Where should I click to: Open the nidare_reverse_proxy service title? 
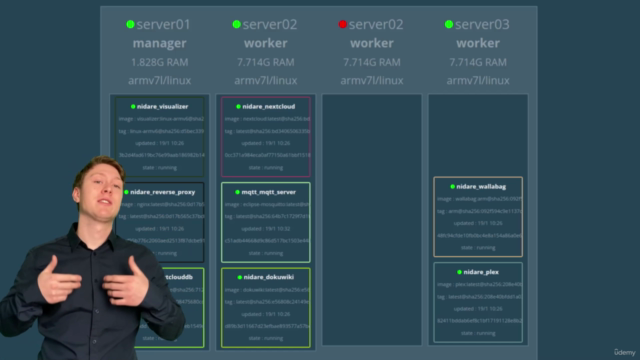(162, 192)
